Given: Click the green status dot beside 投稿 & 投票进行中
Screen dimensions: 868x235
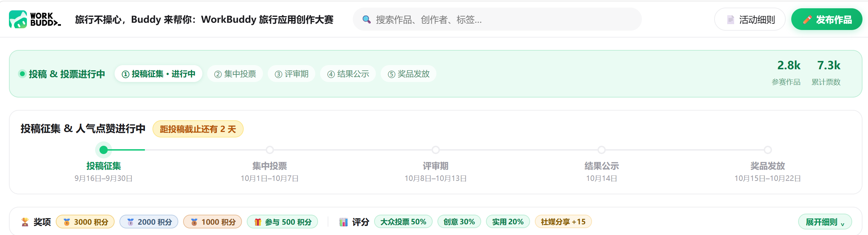Looking at the screenshot, I should (x=22, y=74).
